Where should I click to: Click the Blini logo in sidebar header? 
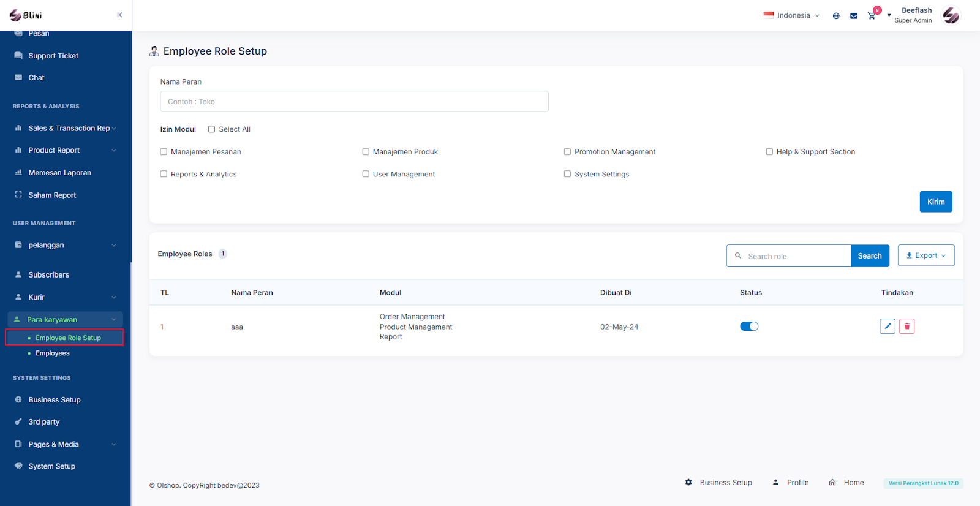coord(26,15)
